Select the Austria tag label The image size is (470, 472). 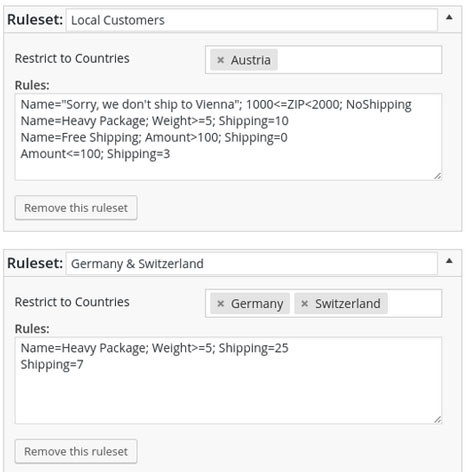[x=251, y=60]
